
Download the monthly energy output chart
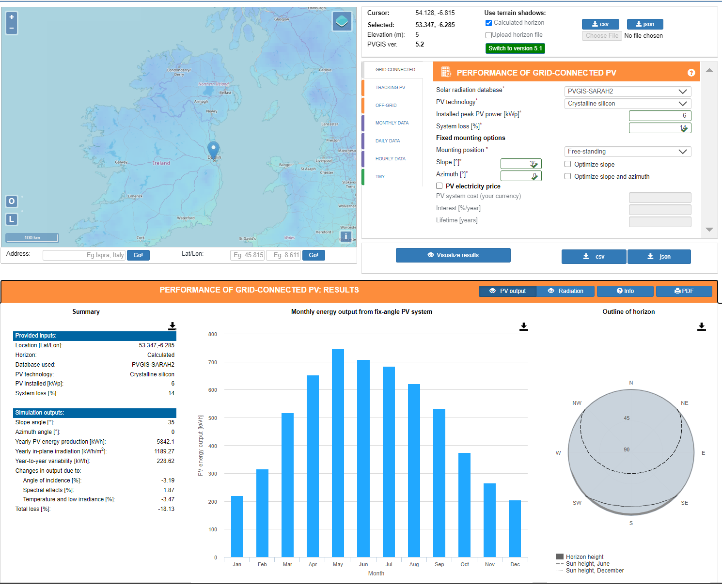point(523,327)
